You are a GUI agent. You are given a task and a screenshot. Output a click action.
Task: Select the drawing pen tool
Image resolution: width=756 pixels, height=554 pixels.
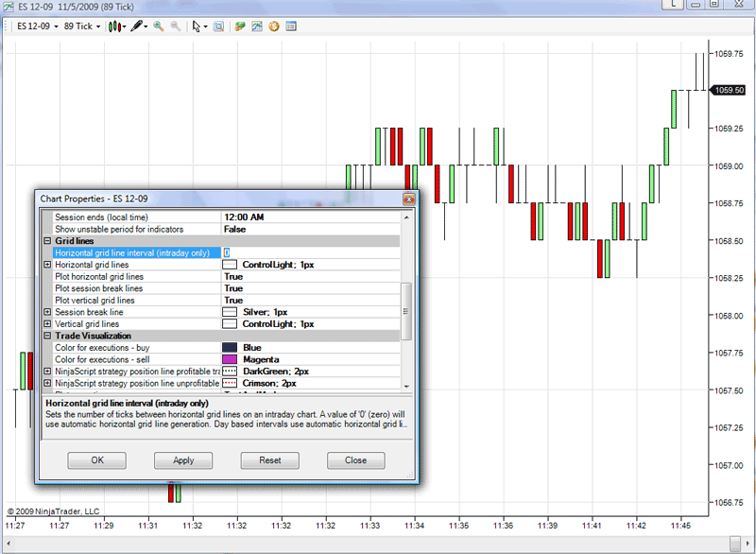click(137, 26)
